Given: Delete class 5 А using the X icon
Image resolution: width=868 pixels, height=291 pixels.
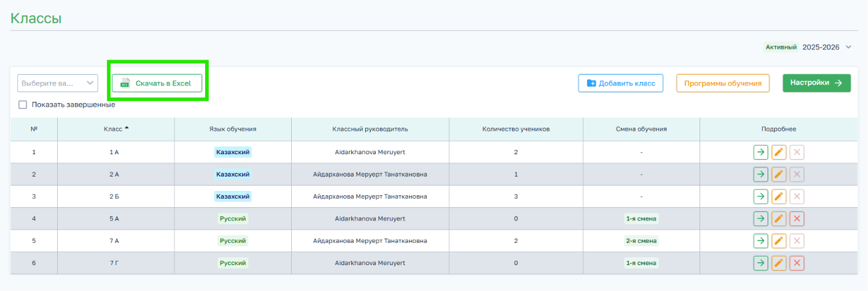Looking at the screenshot, I should (797, 219).
